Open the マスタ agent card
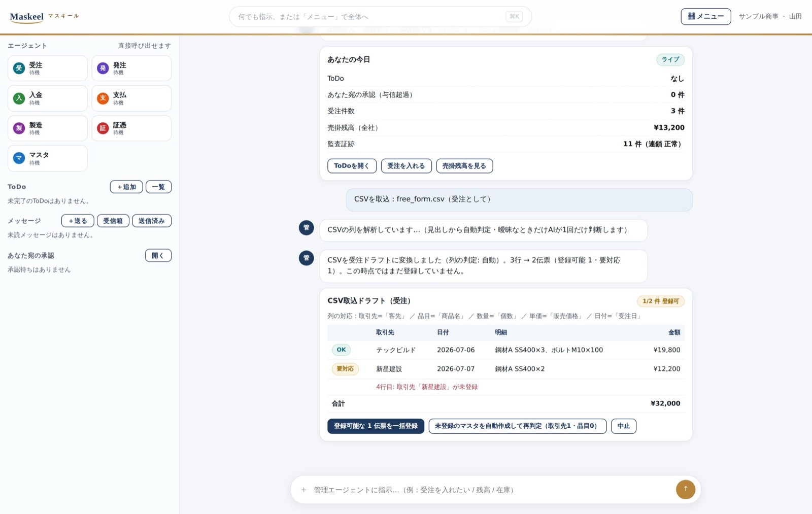812x514 pixels. [48, 158]
